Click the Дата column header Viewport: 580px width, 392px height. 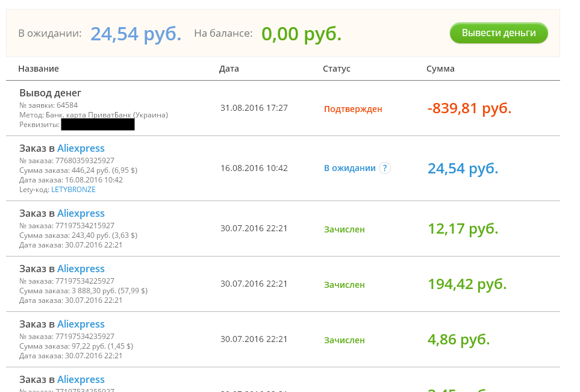pos(229,69)
